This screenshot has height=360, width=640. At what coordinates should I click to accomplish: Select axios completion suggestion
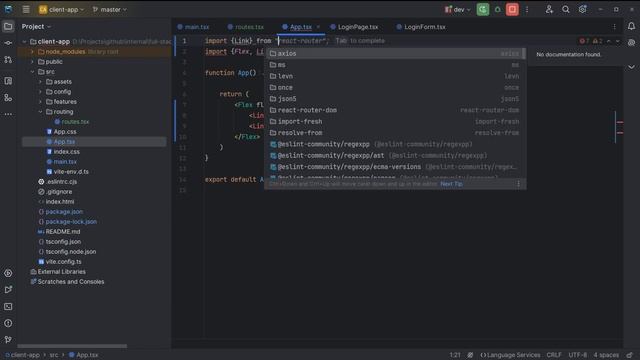(x=394, y=53)
